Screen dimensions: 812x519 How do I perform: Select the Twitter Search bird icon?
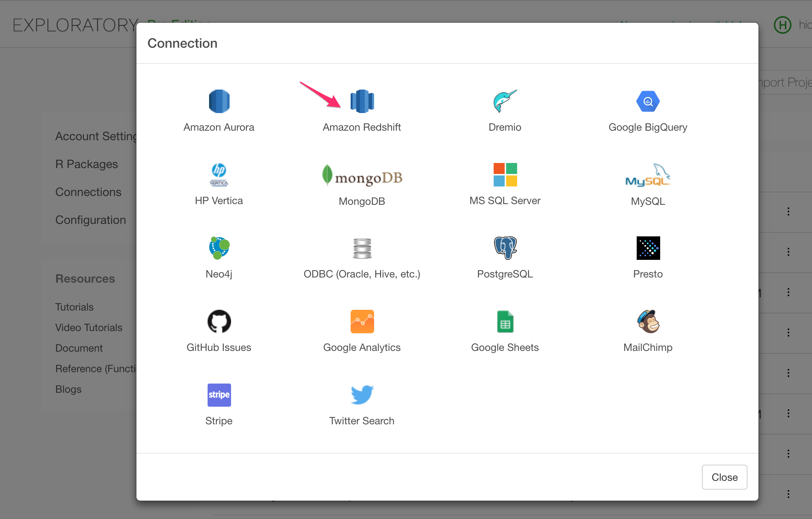362,395
